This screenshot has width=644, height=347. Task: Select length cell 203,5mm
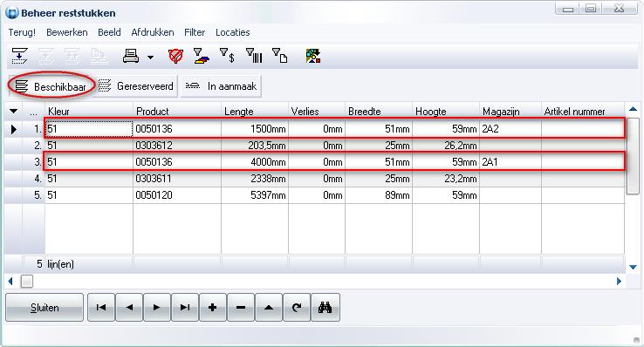(255, 146)
